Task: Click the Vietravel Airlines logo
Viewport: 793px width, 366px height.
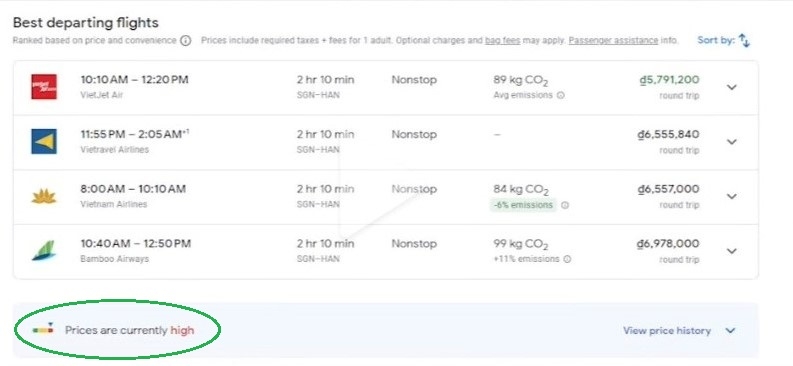Action: click(44, 142)
